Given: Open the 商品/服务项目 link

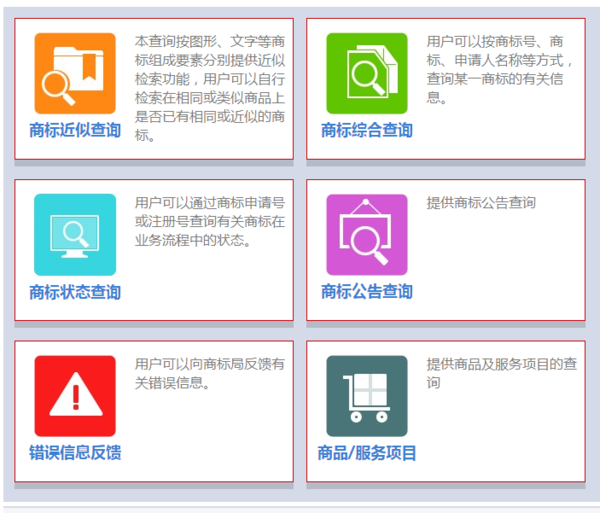Looking at the screenshot, I should 367,453.
